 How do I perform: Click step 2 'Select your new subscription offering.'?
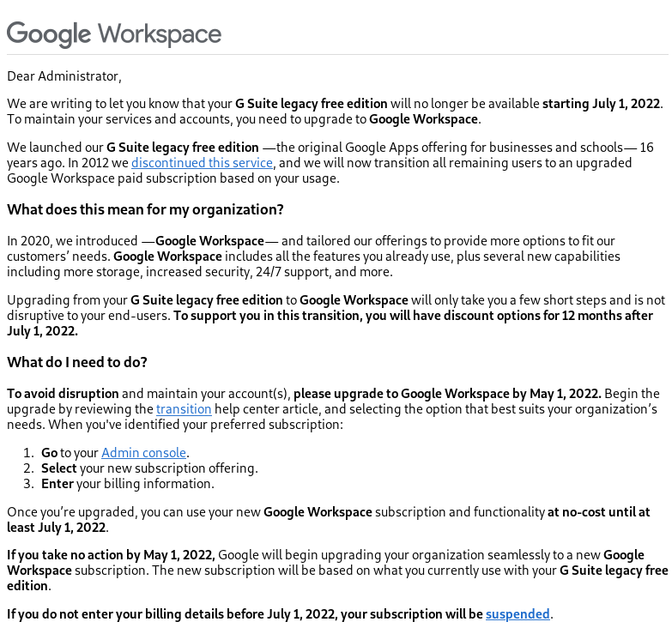click(149, 468)
